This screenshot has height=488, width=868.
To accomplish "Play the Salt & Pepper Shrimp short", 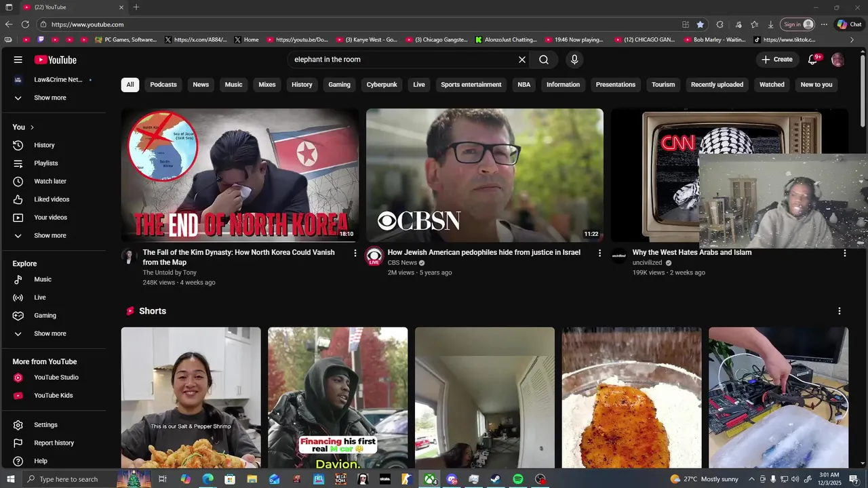I will pyautogui.click(x=191, y=398).
